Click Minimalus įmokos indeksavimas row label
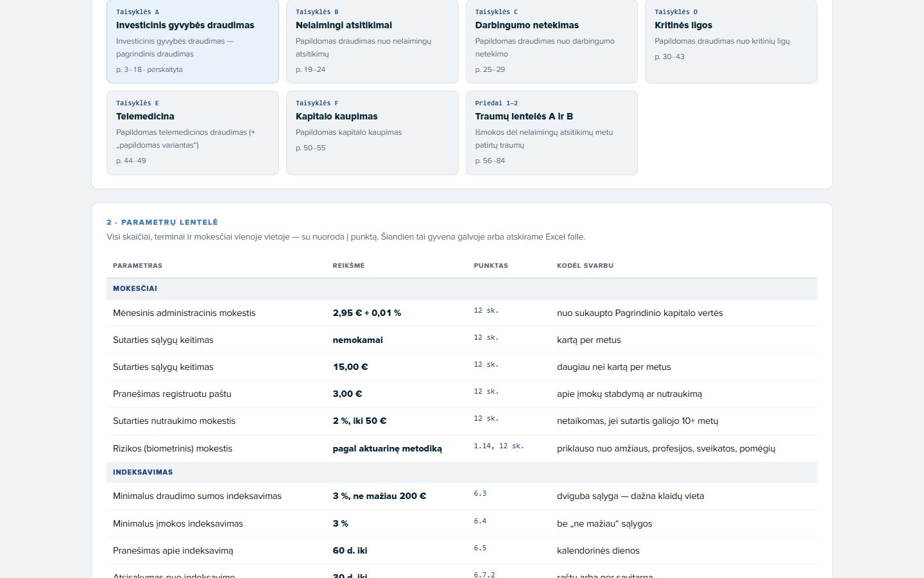 (178, 523)
